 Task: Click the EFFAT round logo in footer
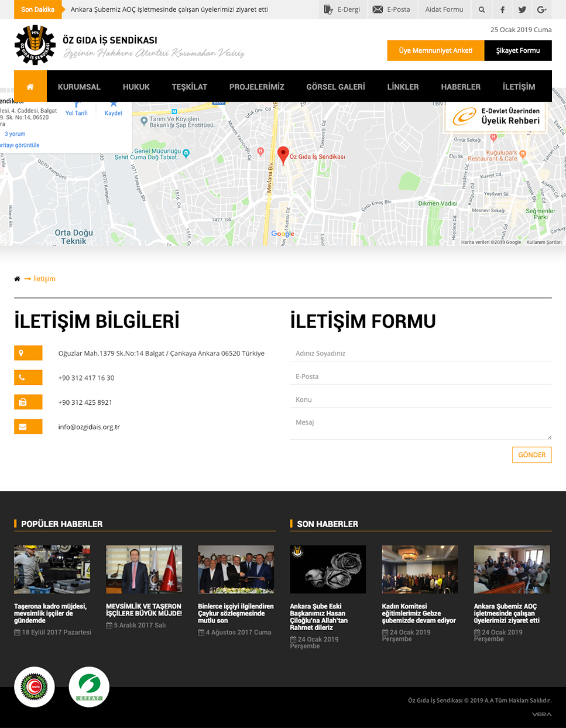89,687
